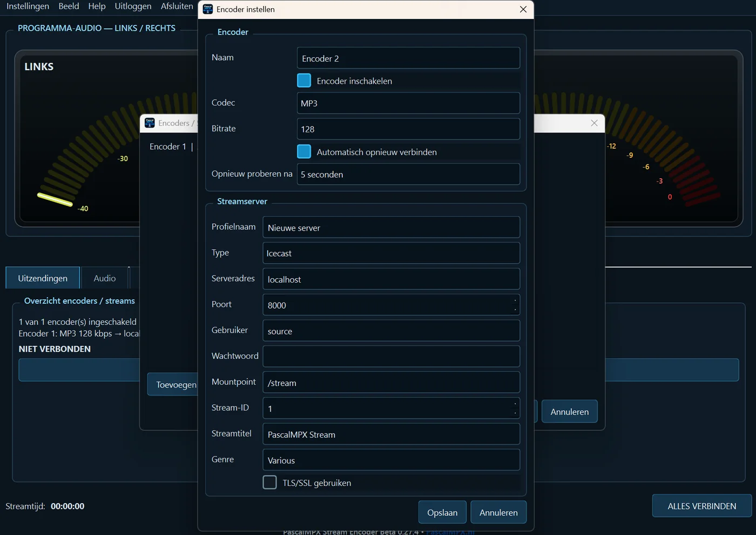Switch to the Audio tab

point(105,278)
